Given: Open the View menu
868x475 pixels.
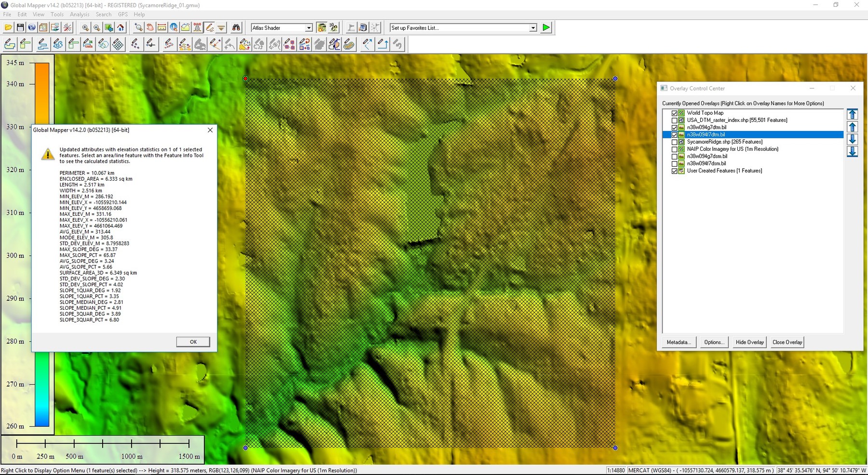Looking at the screenshot, I should point(39,14).
